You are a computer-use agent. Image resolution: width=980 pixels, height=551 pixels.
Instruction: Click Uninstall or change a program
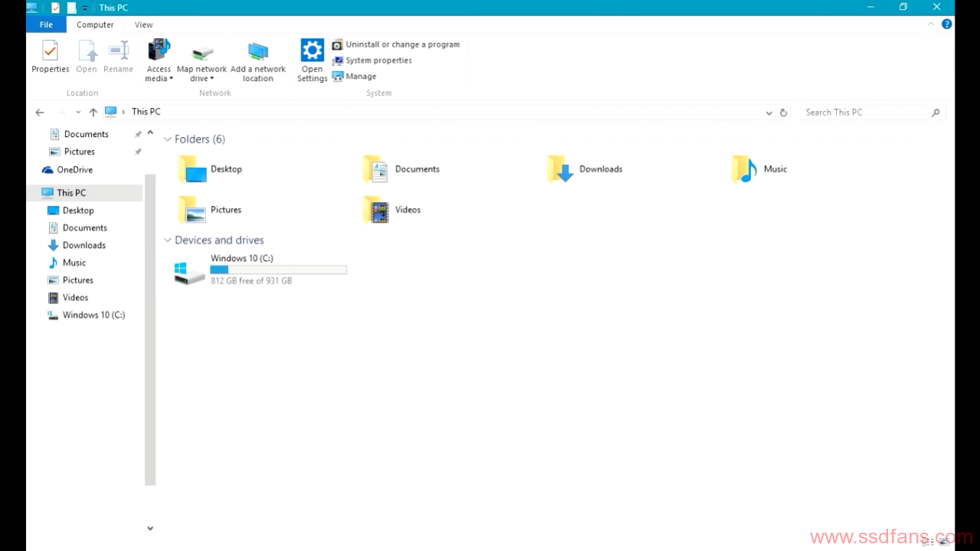tap(396, 44)
